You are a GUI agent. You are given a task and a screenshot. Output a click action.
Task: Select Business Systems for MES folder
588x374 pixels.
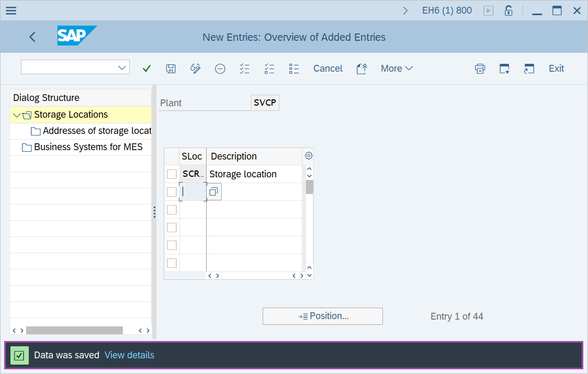[x=88, y=147]
